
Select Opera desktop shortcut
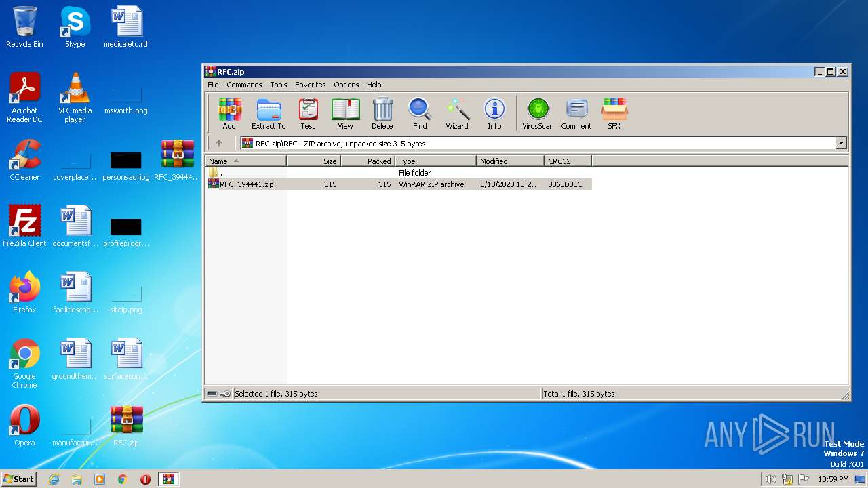pos(24,426)
